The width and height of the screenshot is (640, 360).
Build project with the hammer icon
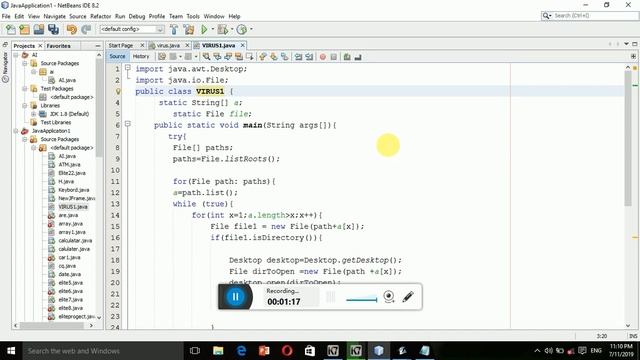click(174, 29)
